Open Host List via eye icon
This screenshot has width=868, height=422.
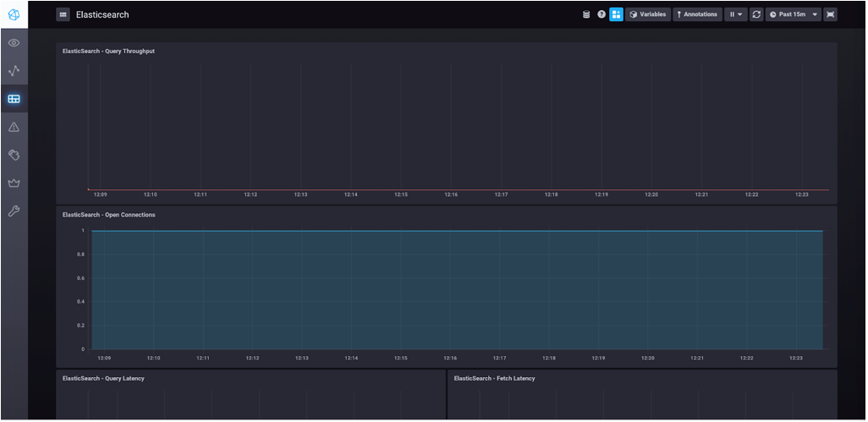click(x=14, y=42)
